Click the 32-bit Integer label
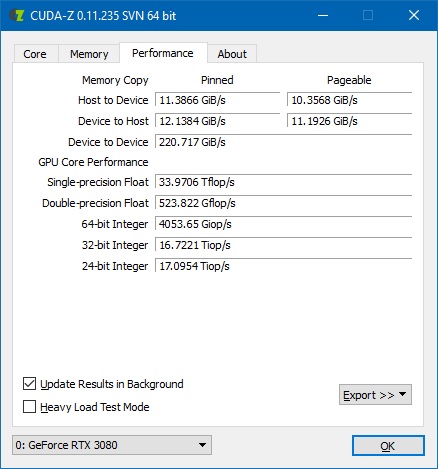The width and height of the screenshot is (438, 469). coord(115,245)
